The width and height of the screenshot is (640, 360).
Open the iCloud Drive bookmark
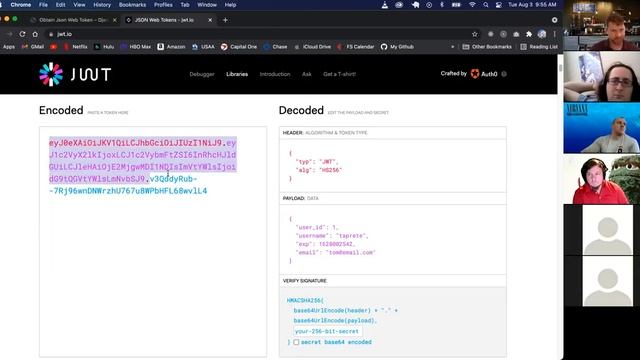[x=313, y=47]
